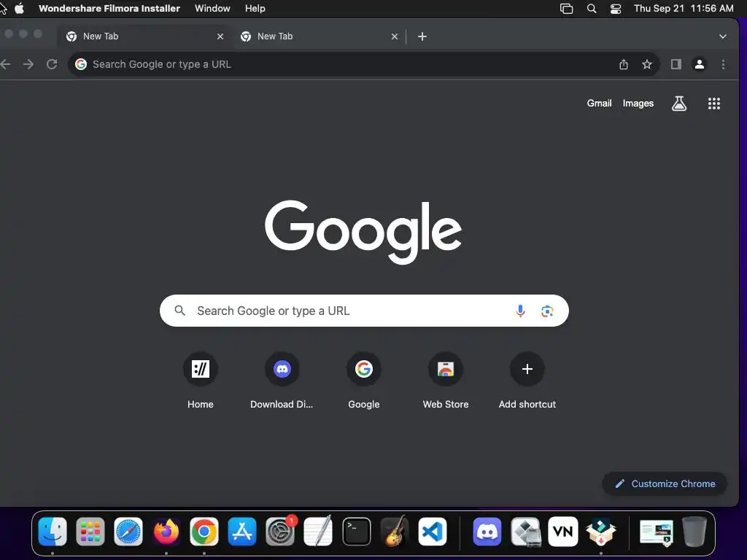Open Wondershare Filmora Installer menu
The height and width of the screenshot is (560, 747).
(x=109, y=9)
